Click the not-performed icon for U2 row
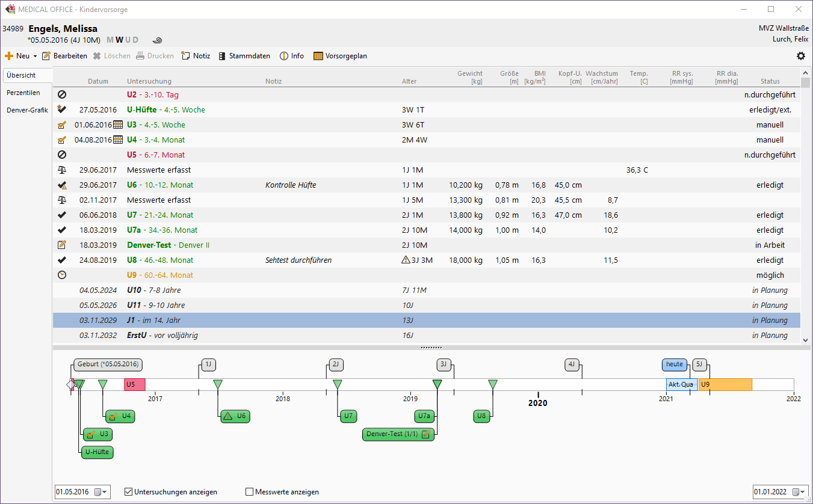The image size is (813, 504). (61, 95)
